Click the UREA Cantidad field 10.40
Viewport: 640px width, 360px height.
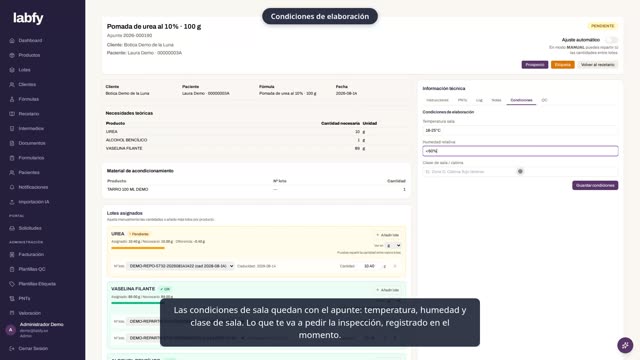click(x=370, y=266)
